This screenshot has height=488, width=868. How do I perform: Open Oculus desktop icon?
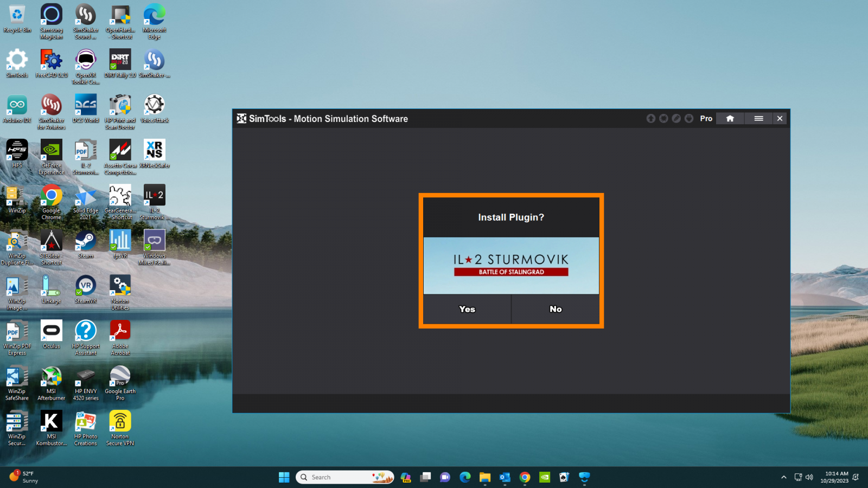(x=52, y=335)
